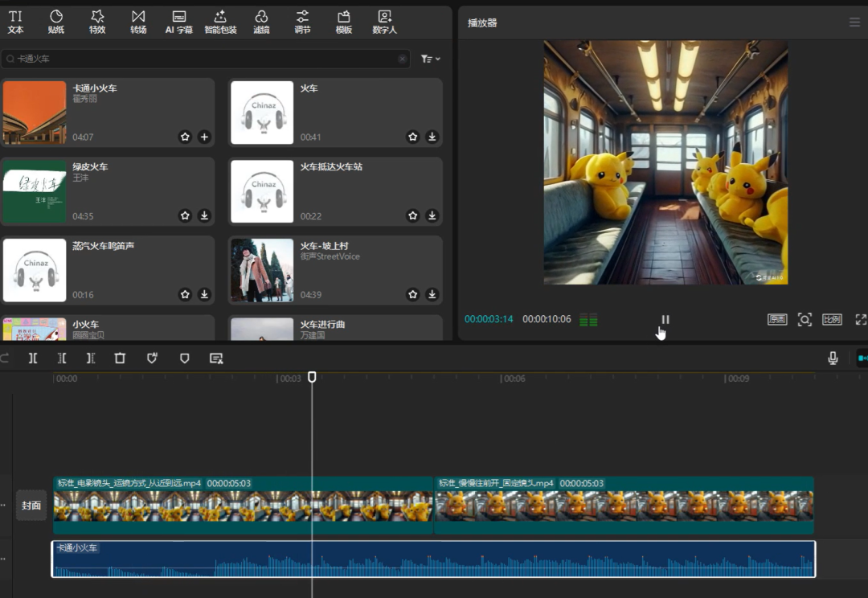
Task: Open the 比例 aspect ratio button
Action: click(x=832, y=319)
